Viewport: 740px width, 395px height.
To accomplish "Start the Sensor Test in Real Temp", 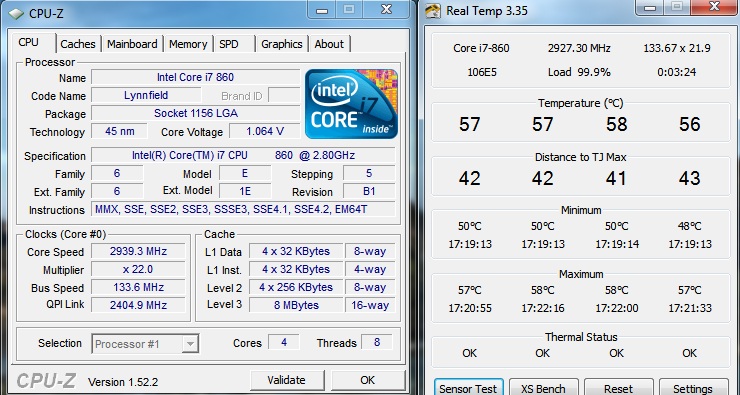I will [468, 388].
